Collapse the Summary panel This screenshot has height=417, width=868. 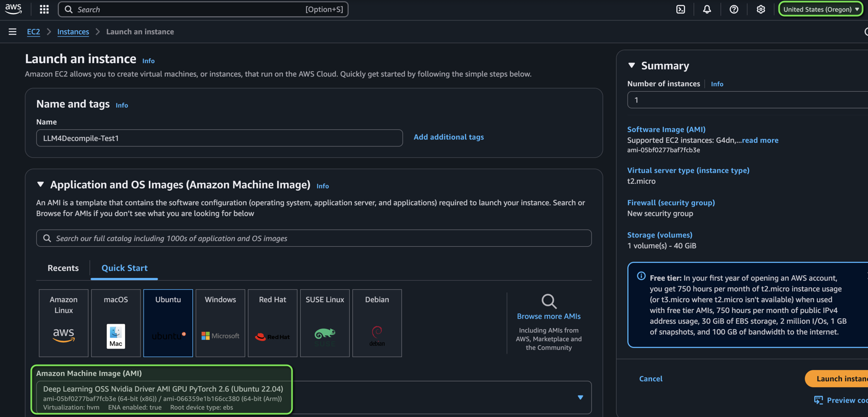point(631,65)
